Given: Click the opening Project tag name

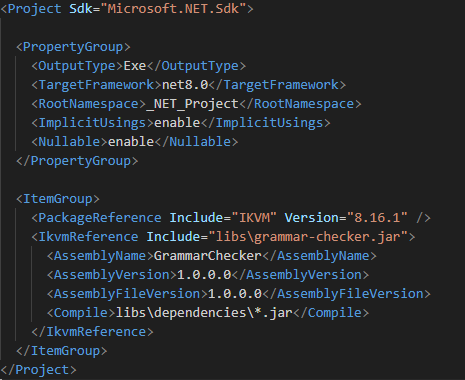Looking at the screenshot, I should (35, 9).
